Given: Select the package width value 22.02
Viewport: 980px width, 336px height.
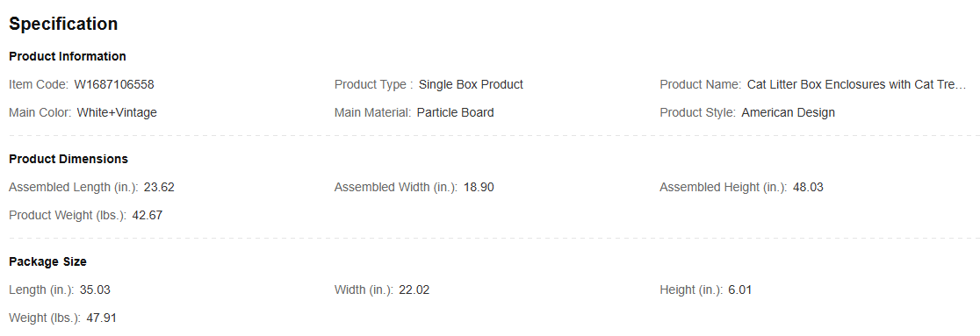Looking at the screenshot, I should (414, 290).
